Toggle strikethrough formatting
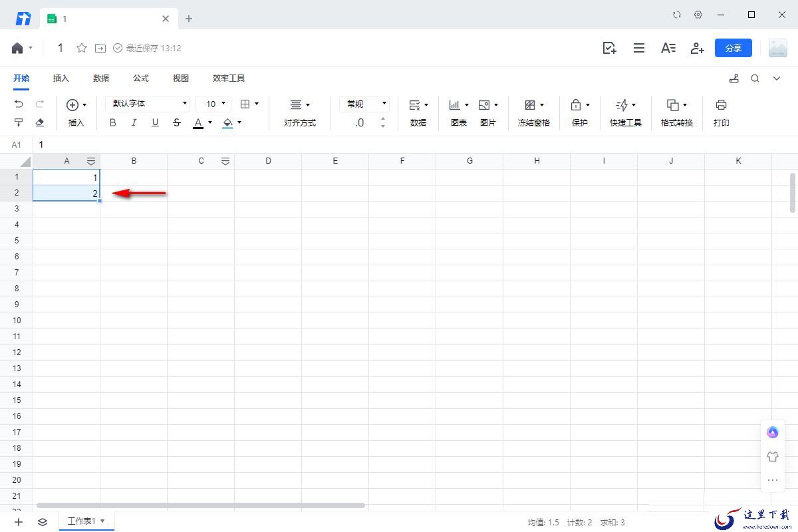 176,122
